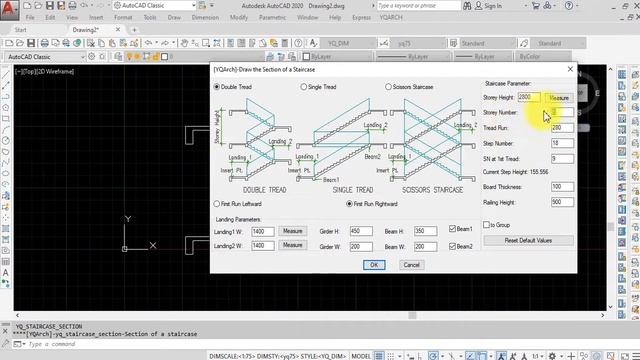Click the Undo arrow on Standard toolbar
Screen dimensions: 640x360
click(x=149, y=43)
